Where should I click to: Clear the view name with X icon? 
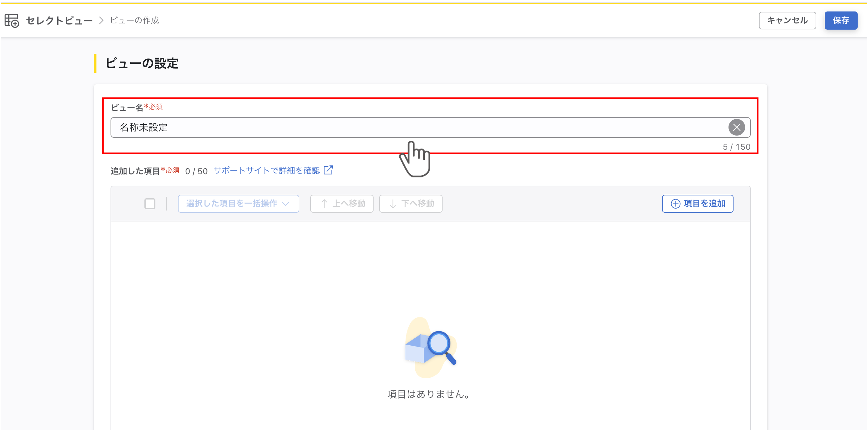coord(737,127)
